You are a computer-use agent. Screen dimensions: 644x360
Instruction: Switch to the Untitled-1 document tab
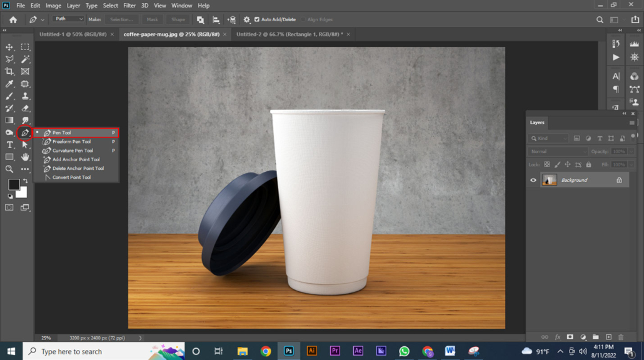click(x=73, y=34)
